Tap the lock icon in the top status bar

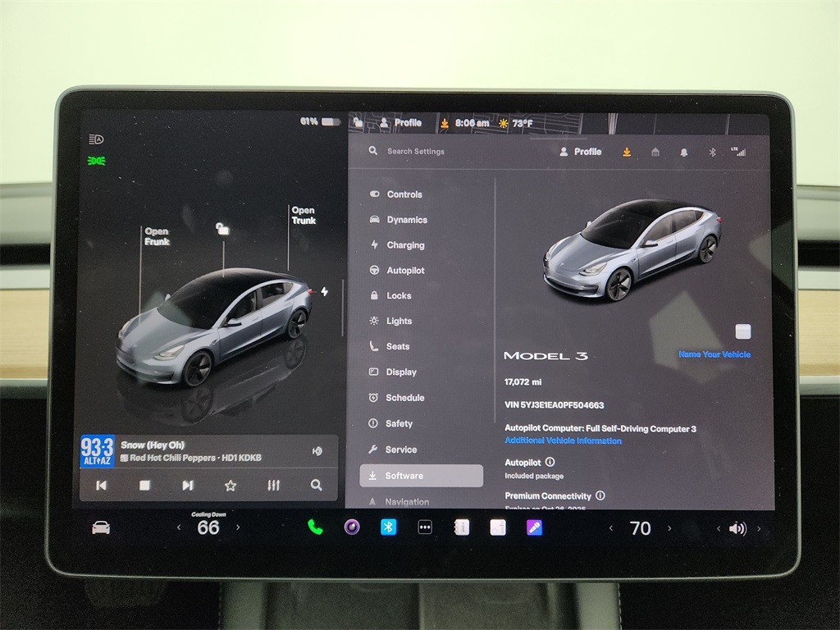point(358,123)
